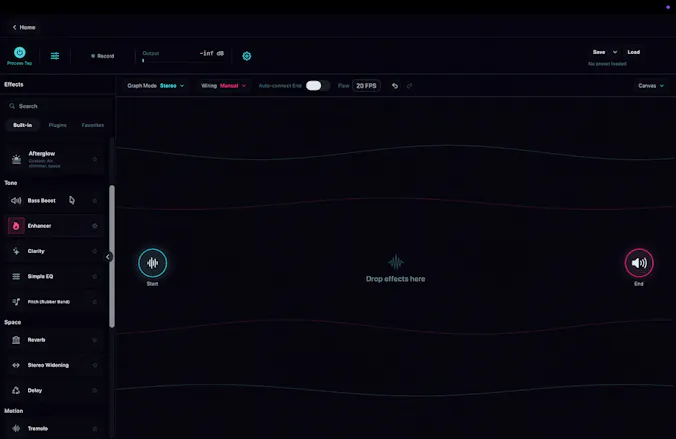Go back using the Home link

pos(24,27)
